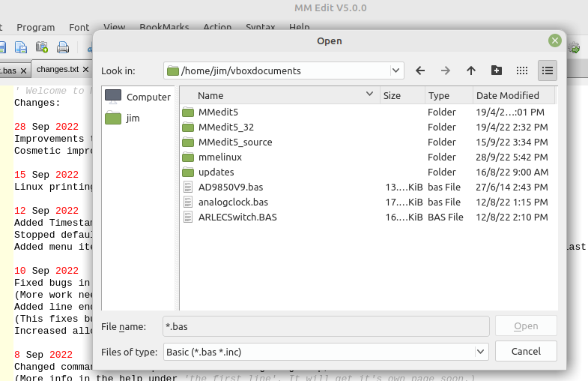Click the File name input field
The image size is (588, 381).
pos(326,326)
